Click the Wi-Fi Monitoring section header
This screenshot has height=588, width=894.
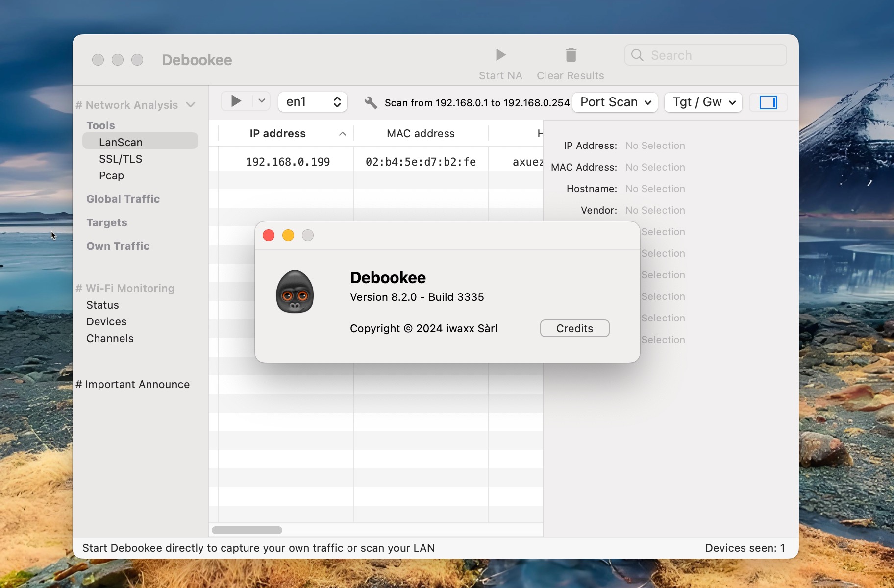(125, 288)
